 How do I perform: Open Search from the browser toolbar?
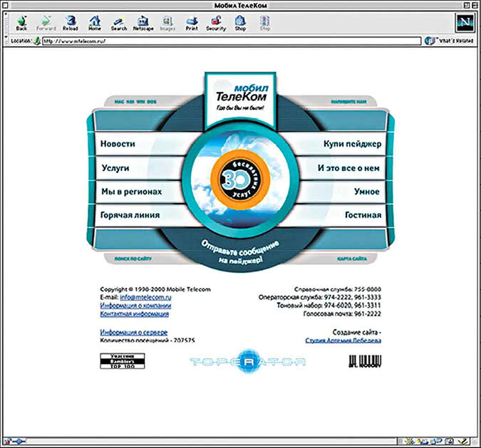(x=119, y=24)
